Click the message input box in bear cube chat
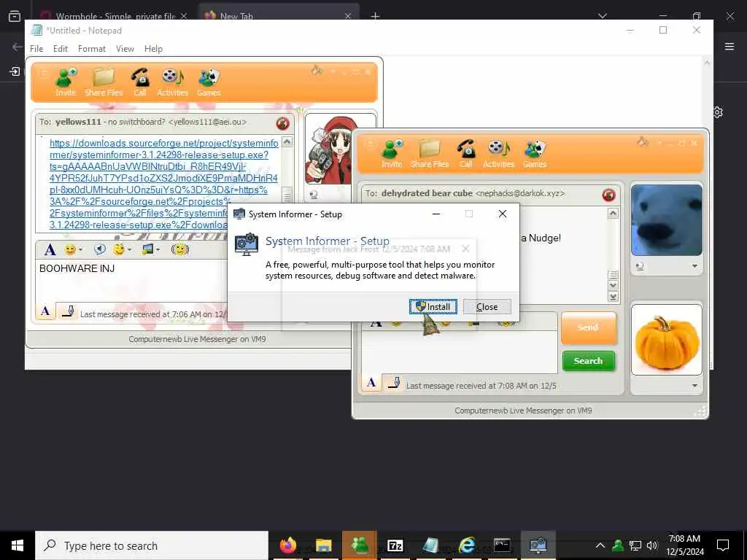 tap(459, 352)
